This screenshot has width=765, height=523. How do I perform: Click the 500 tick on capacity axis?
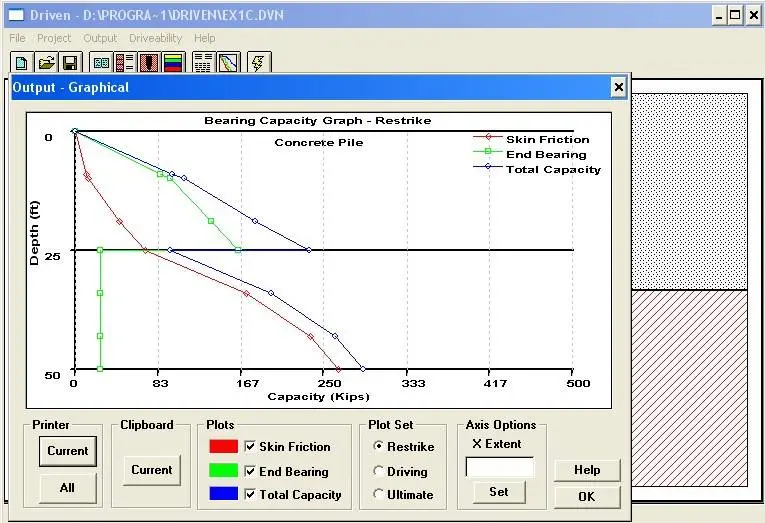click(x=578, y=383)
